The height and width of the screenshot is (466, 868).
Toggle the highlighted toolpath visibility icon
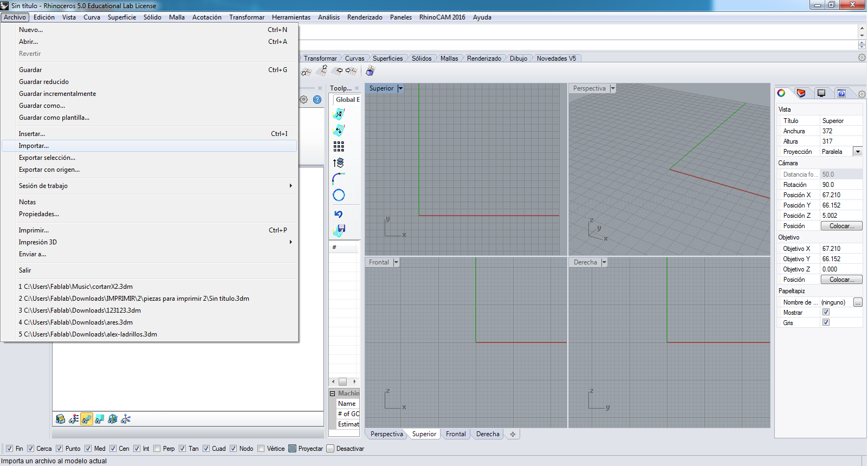87,419
